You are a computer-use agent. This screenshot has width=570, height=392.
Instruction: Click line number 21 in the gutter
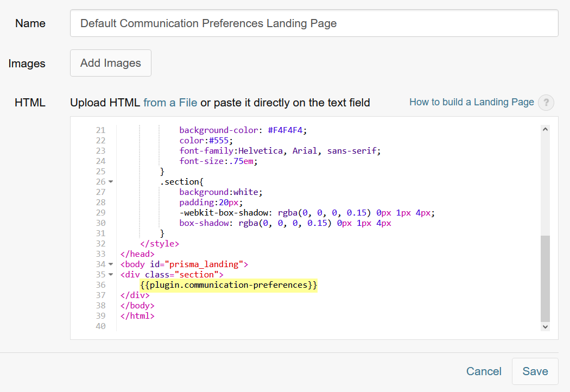100,130
